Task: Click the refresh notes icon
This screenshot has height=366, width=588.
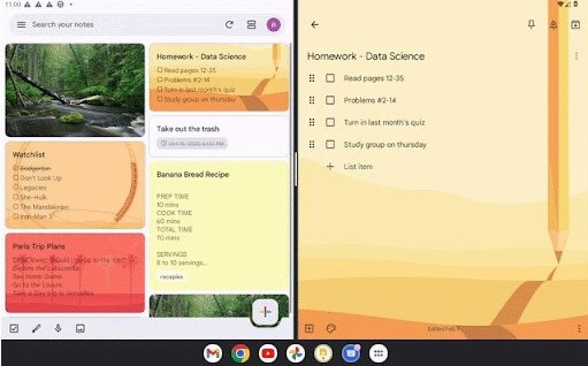Action: point(229,24)
